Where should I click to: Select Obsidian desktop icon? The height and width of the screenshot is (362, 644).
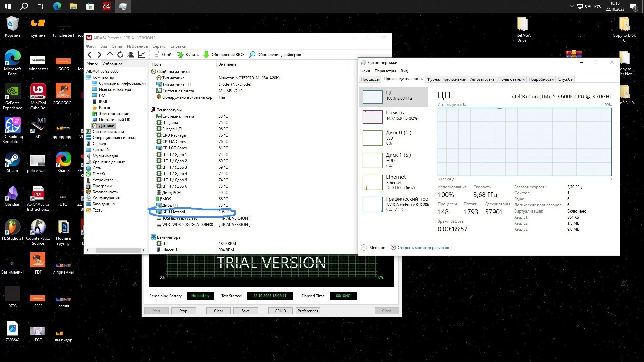point(13,196)
